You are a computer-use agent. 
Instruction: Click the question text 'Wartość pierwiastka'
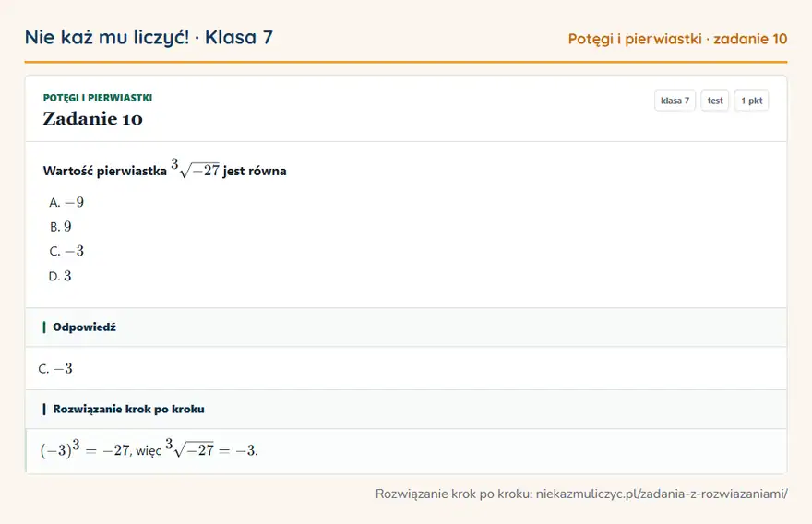coord(104,171)
